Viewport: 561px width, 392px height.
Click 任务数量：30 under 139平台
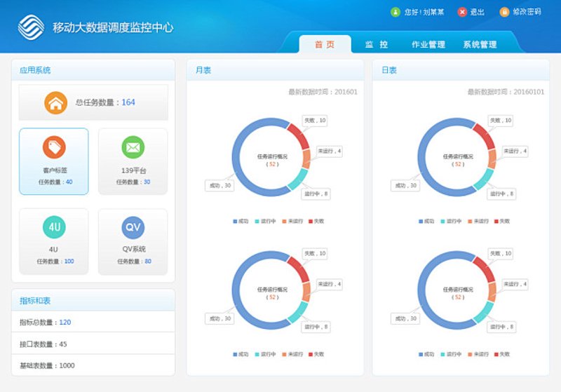tap(133, 182)
